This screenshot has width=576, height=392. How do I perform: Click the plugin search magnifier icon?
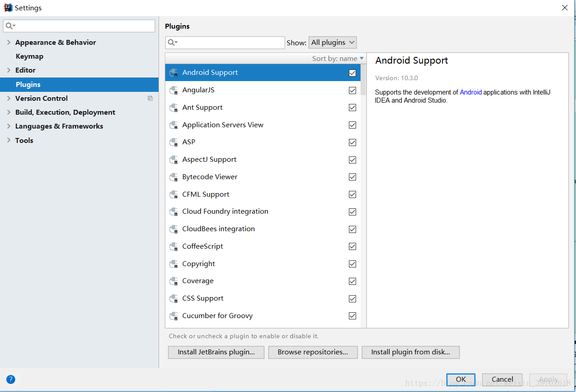pyautogui.click(x=172, y=43)
